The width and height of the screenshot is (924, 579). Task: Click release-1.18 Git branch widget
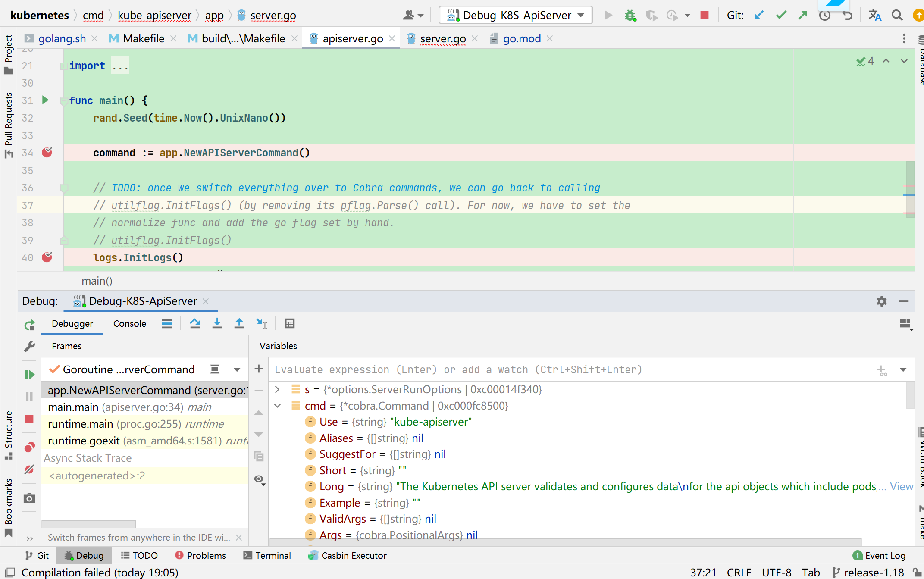click(x=868, y=573)
